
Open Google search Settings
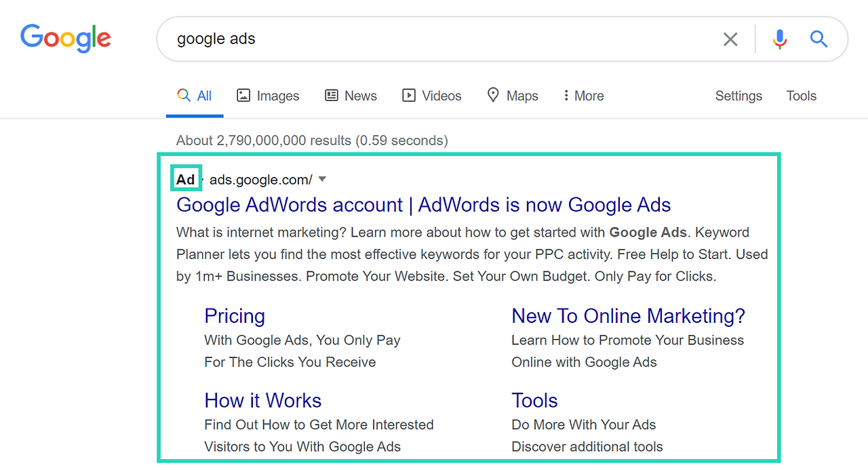738,96
